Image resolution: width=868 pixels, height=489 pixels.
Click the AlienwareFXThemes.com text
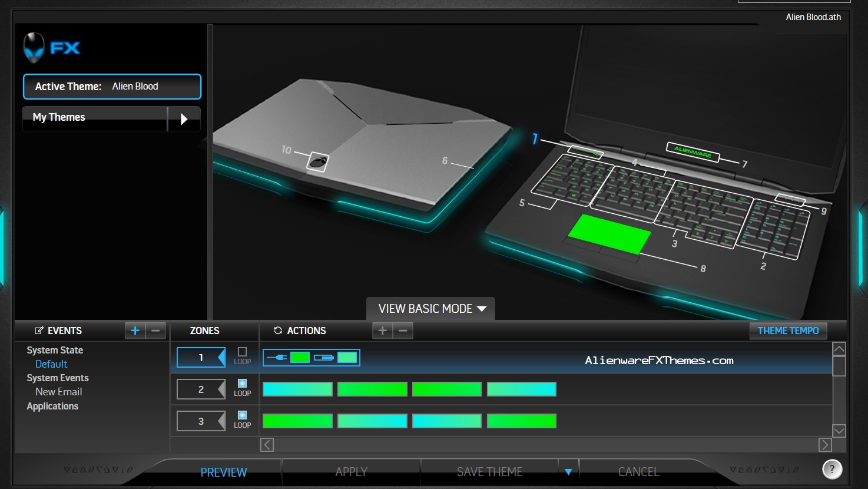click(x=659, y=361)
